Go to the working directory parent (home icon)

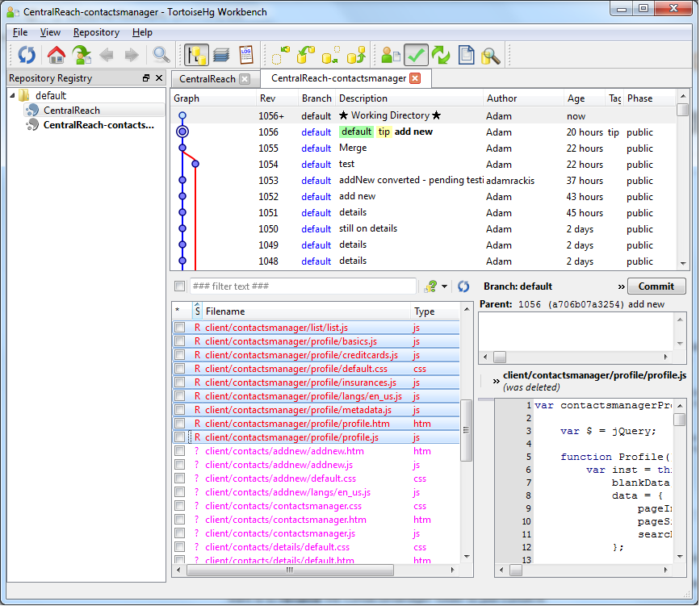56,55
